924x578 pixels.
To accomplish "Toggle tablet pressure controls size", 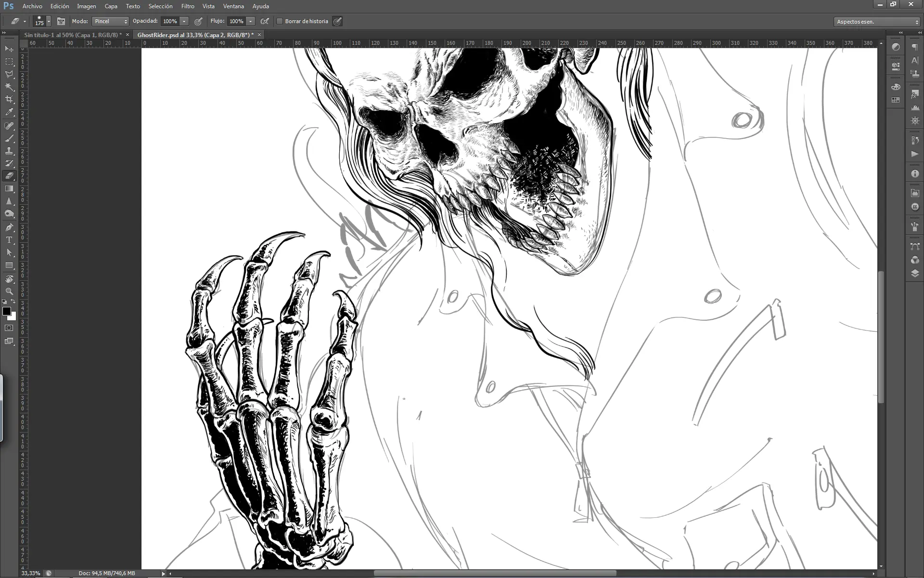I will pyautogui.click(x=337, y=21).
